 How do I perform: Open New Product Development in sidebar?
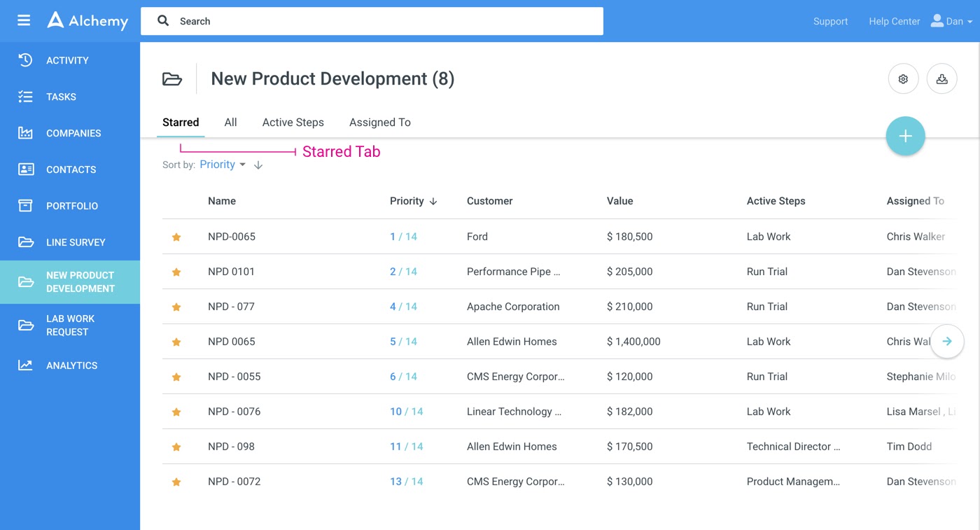point(70,281)
